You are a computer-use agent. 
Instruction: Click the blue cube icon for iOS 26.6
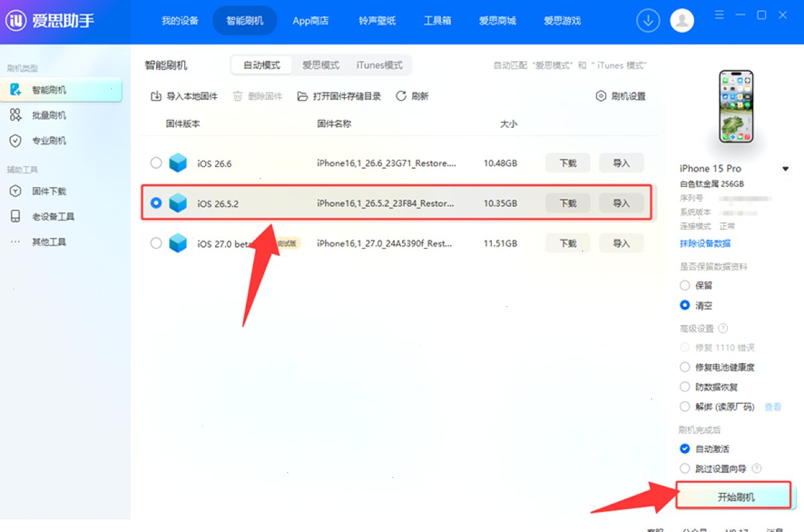pyautogui.click(x=178, y=163)
